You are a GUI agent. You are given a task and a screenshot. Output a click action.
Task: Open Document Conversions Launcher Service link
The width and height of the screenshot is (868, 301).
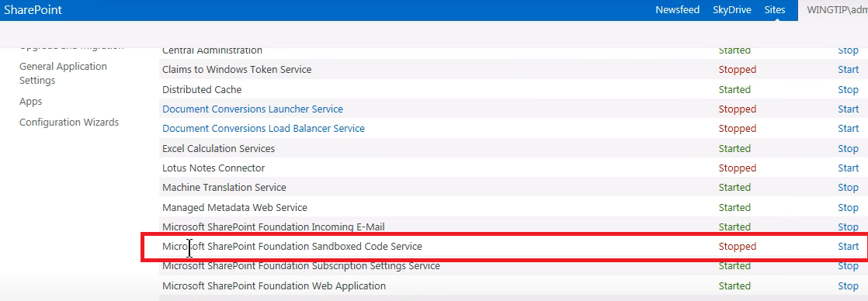(x=252, y=109)
